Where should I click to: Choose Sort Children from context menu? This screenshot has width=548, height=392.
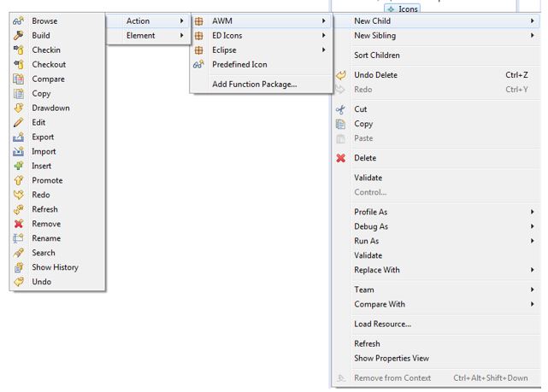tap(377, 56)
